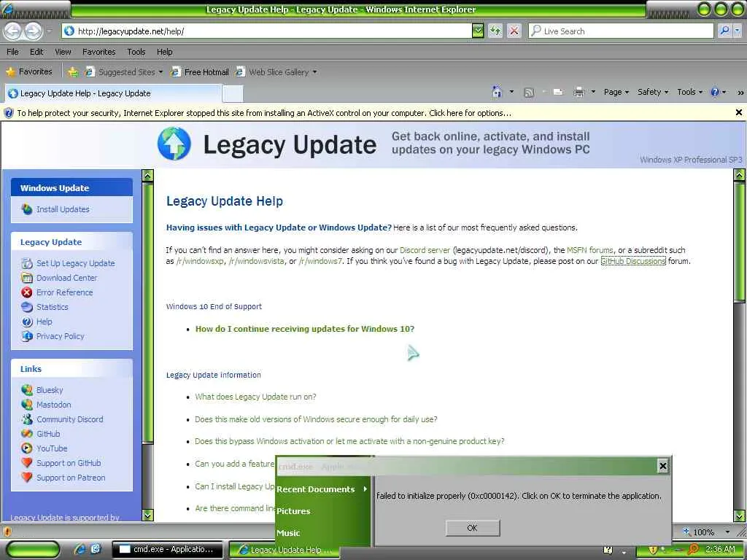Image resolution: width=747 pixels, height=560 pixels.
Task: Dismiss the ActiveX information bar with X
Action: pos(738,112)
